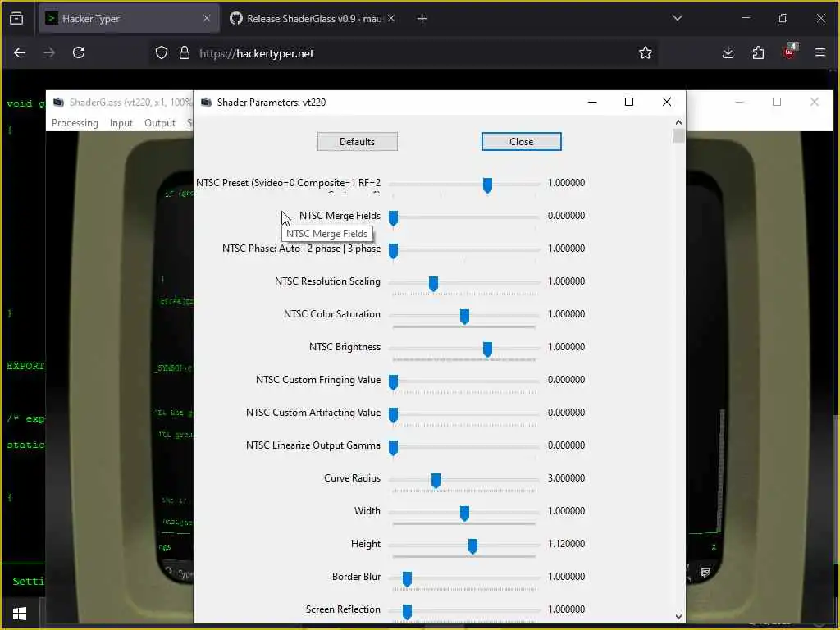
Task: Click the NTSC Resolution Scaling label
Action: pos(327,281)
